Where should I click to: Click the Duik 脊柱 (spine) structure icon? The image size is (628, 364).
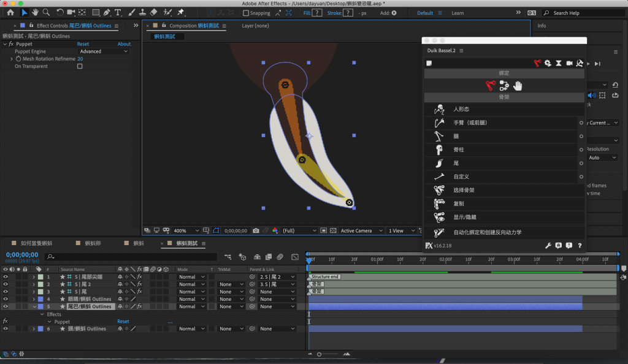439,150
